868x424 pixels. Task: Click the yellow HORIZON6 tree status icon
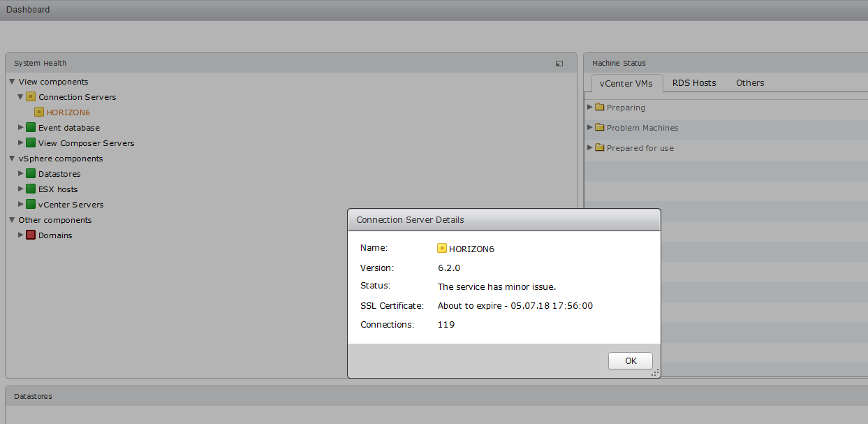[x=39, y=112]
